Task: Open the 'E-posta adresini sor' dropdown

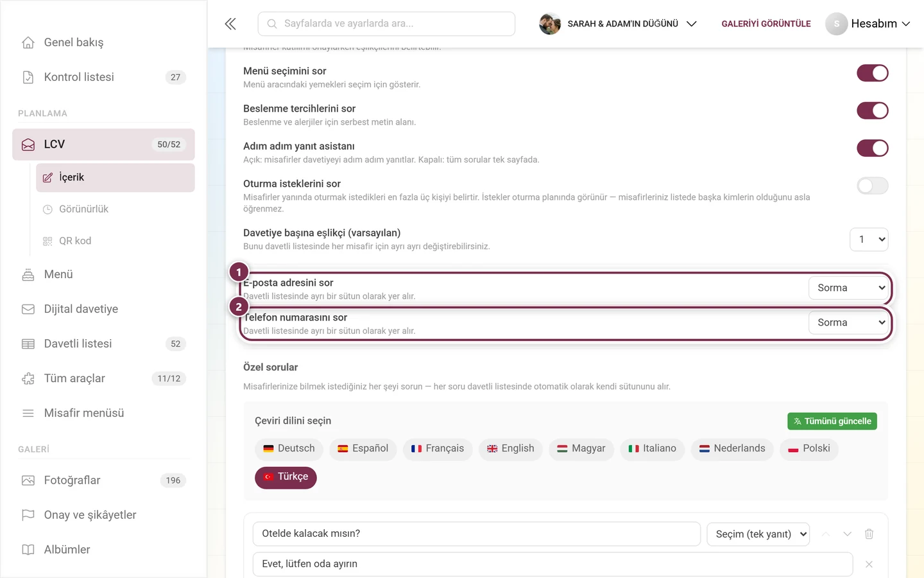Action: pyautogui.click(x=848, y=288)
